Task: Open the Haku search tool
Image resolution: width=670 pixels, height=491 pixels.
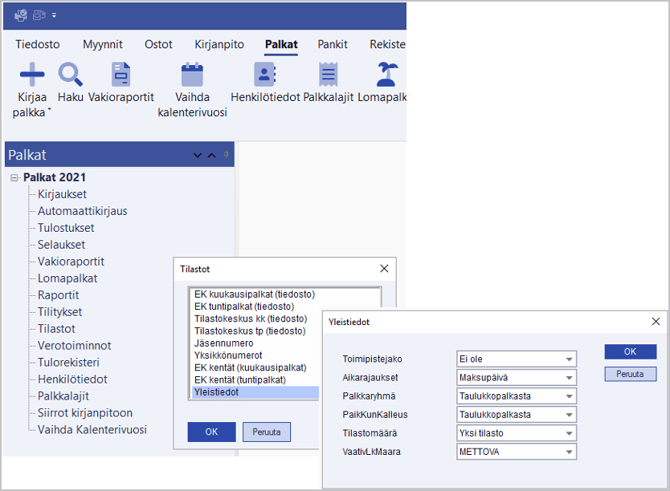Action: 70,74
